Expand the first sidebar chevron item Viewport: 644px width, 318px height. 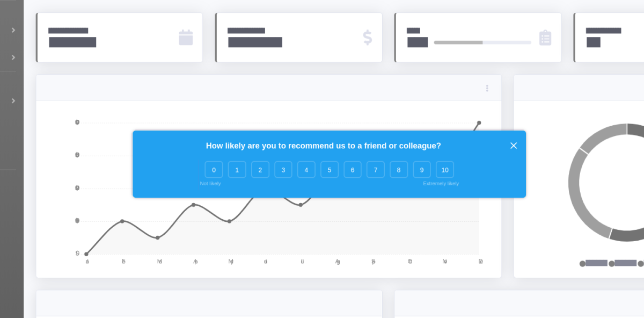click(13, 30)
